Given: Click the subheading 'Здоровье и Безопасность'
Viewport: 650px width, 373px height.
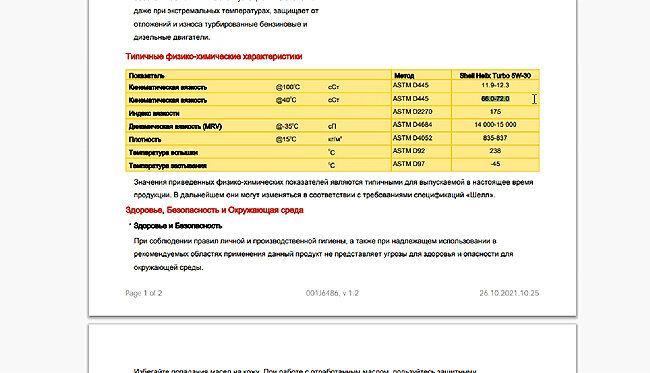Looking at the screenshot, I should tap(177, 226).
